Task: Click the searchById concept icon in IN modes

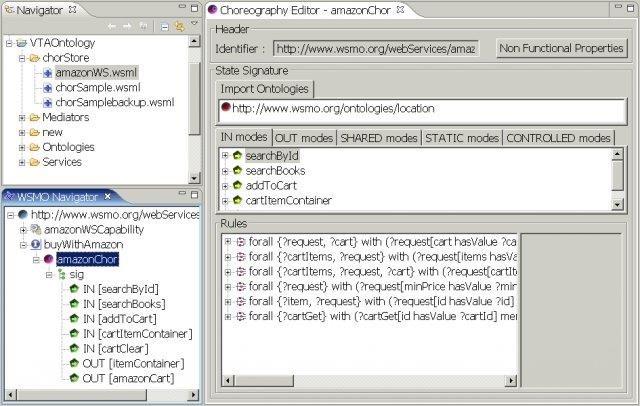Action: (238, 155)
